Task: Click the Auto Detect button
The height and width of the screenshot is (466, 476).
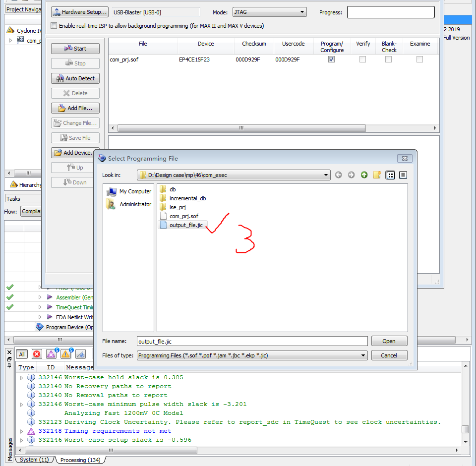Action: pos(75,78)
